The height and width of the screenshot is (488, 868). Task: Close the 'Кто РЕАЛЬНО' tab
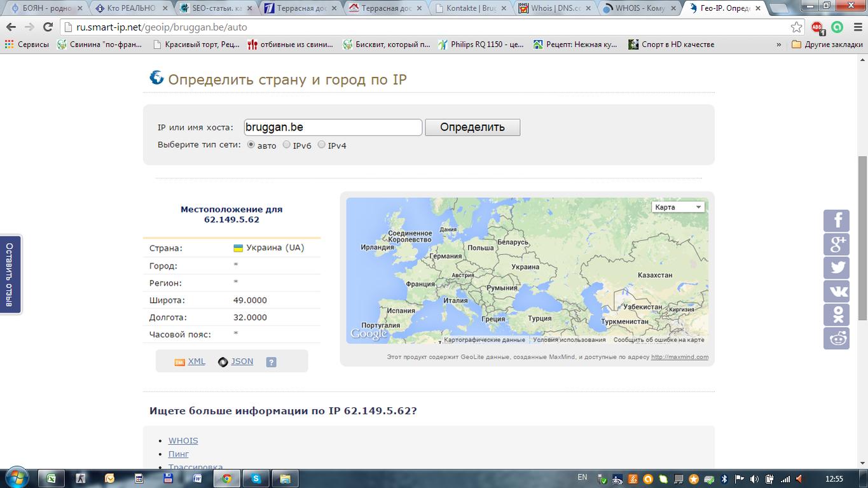(165, 9)
